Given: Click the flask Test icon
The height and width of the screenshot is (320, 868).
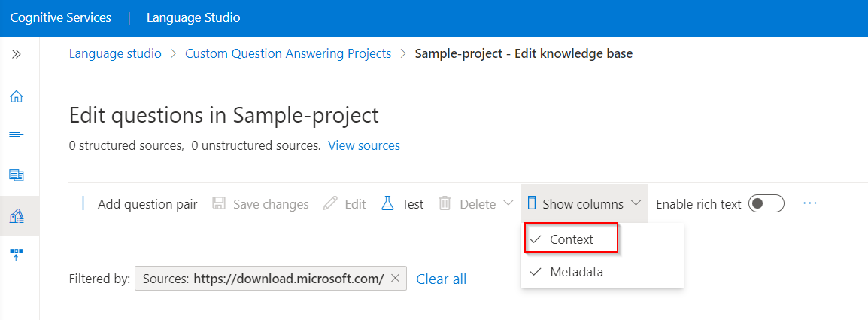Looking at the screenshot, I should point(387,203).
